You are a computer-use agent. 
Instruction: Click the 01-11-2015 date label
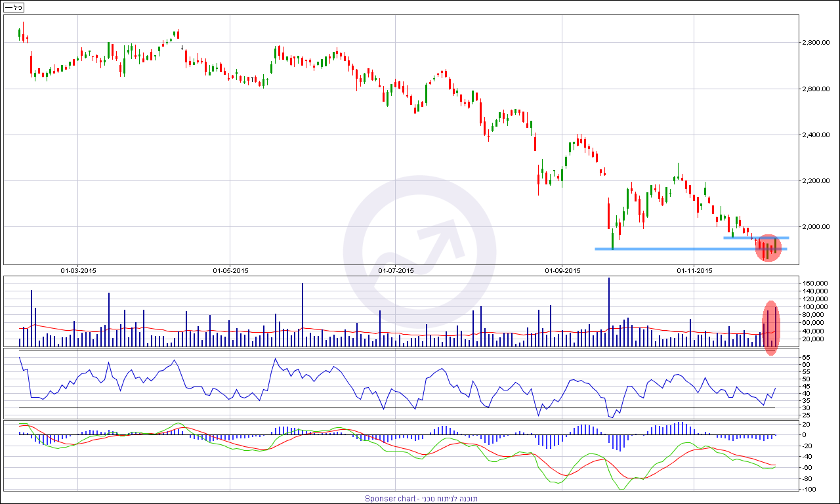point(694,270)
